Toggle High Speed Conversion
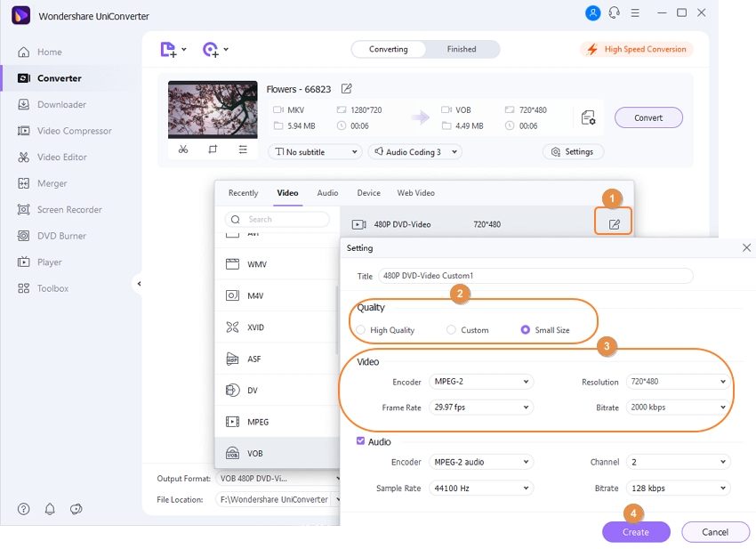Image resolution: width=756 pixels, height=549 pixels. pos(638,49)
